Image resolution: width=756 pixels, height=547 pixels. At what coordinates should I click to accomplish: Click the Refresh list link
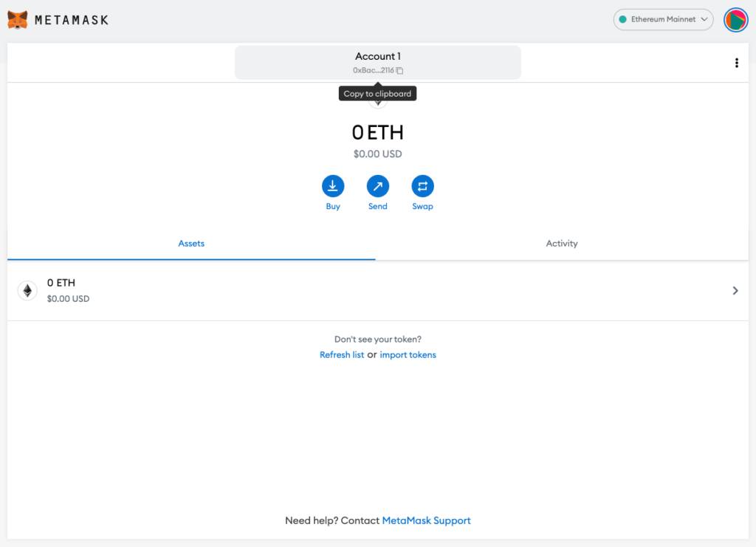pos(342,355)
